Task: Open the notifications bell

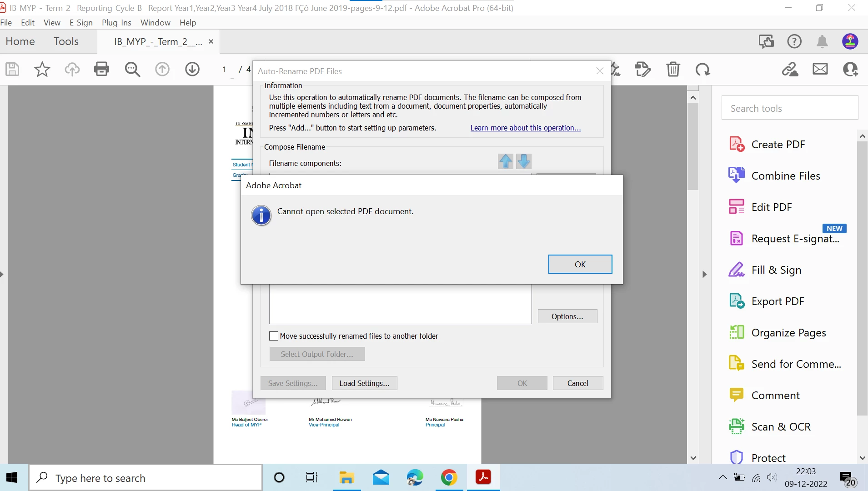Action: (822, 41)
